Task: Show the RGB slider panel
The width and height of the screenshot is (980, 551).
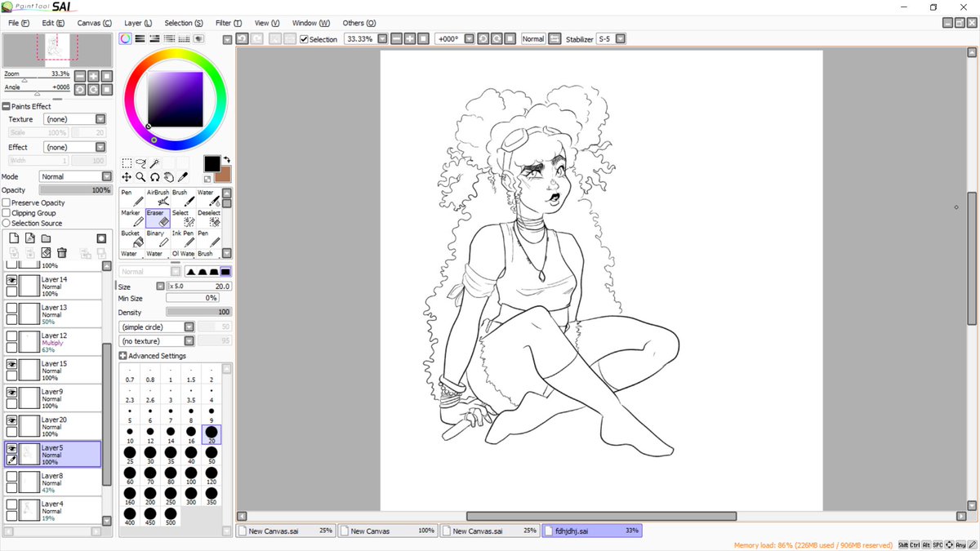Action: [140, 38]
